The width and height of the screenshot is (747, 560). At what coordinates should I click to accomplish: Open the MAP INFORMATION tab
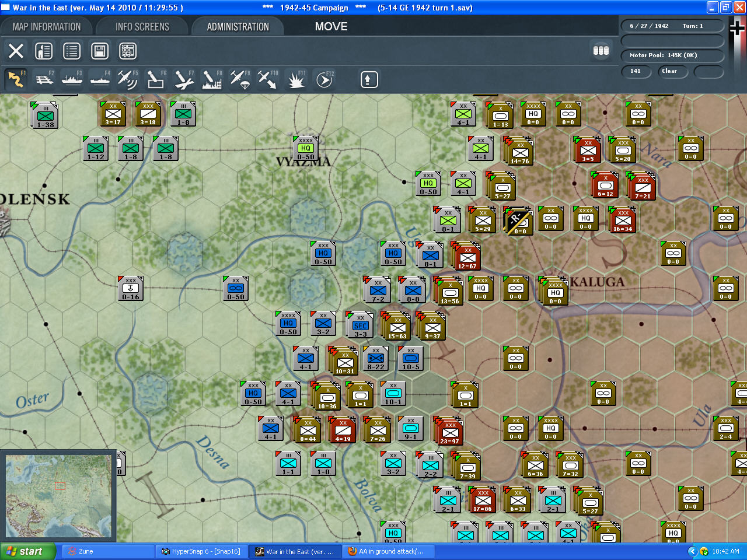(47, 27)
